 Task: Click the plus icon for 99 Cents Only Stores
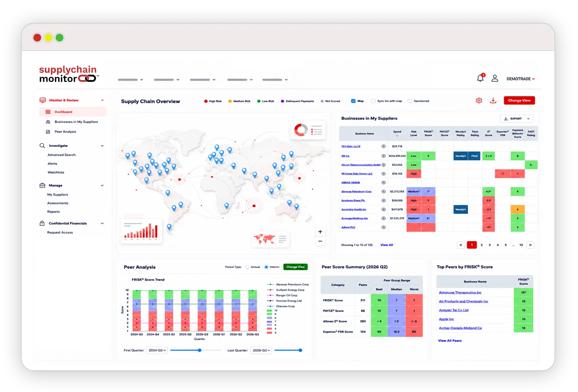(384, 174)
